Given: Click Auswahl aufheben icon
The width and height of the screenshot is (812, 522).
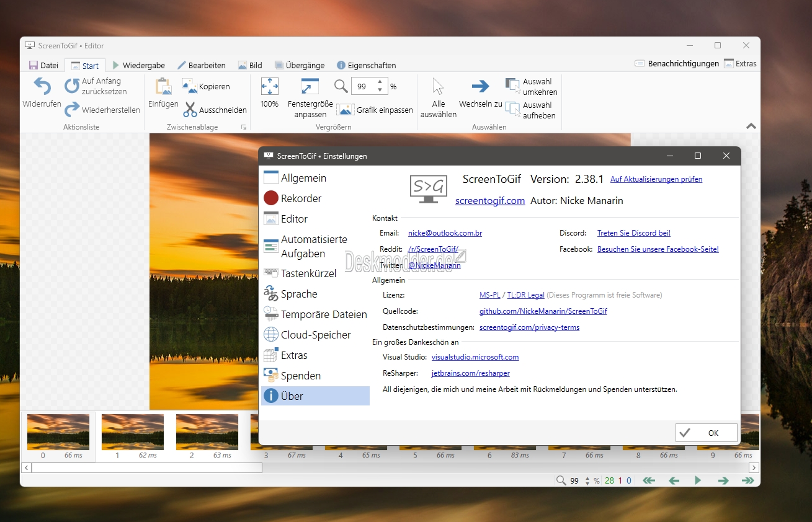Looking at the screenshot, I should coord(513,110).
